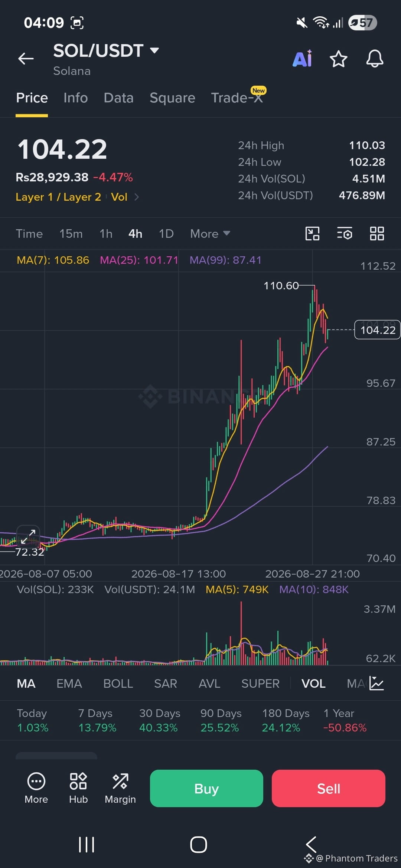
Task: Expand the More intervals dropdown
Action: 210,234
